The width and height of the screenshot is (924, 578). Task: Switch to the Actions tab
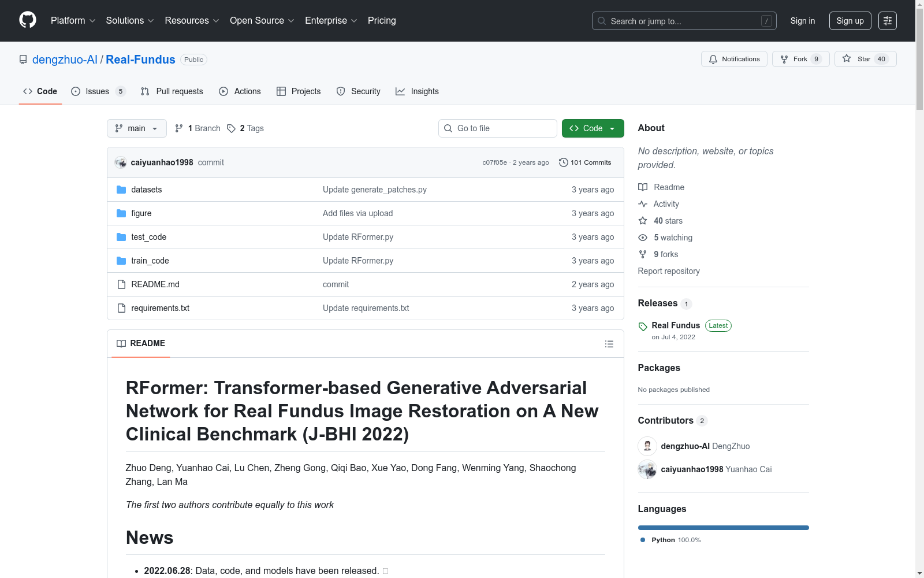point(240,91)
